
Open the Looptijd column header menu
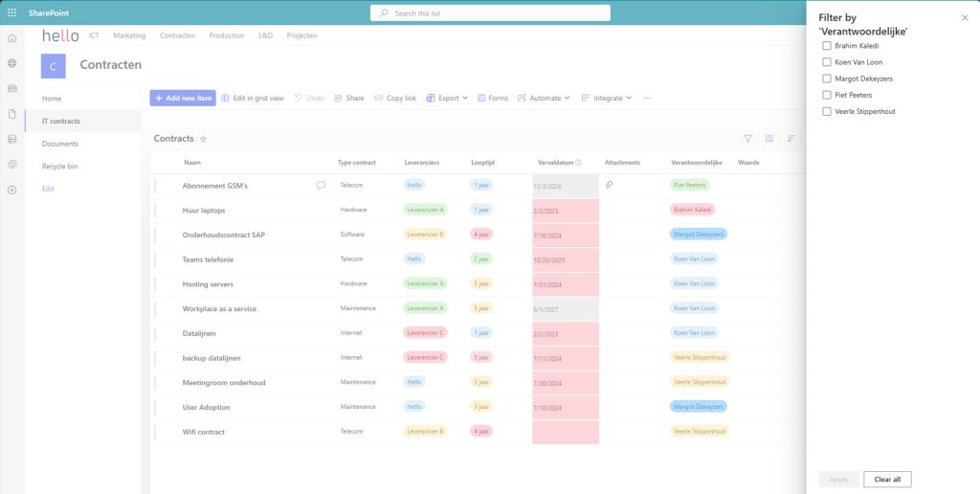click(x=483, y=163)
